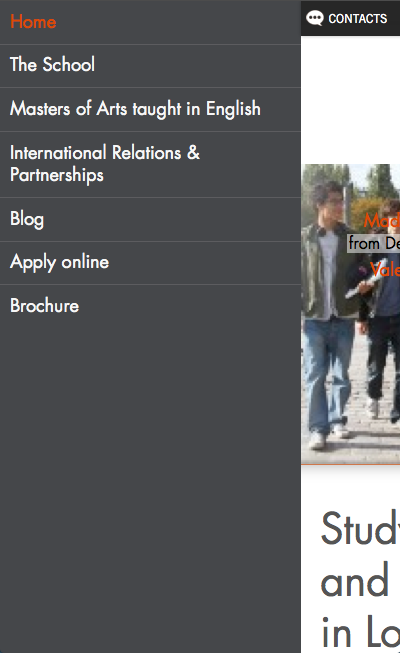Open International Relations & Partnerships
The image size is (400, 653).
point(150,164)
